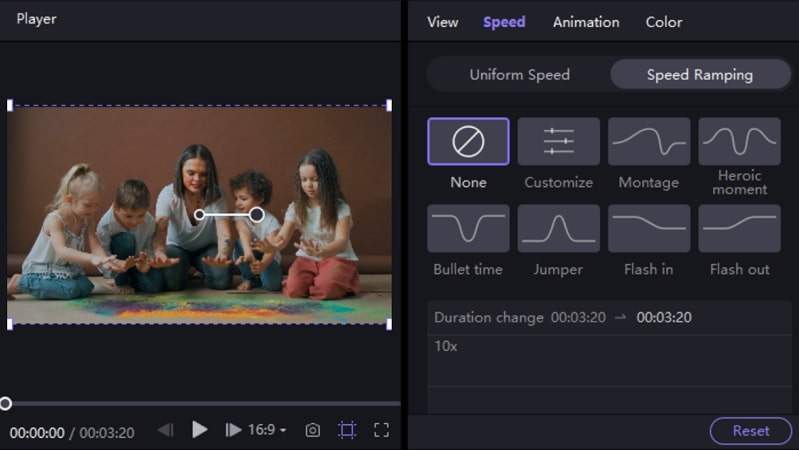Apply the Montage speed curve
This screenshot has width=799, height=450.
pyautogui.click(x=648, y=142)
